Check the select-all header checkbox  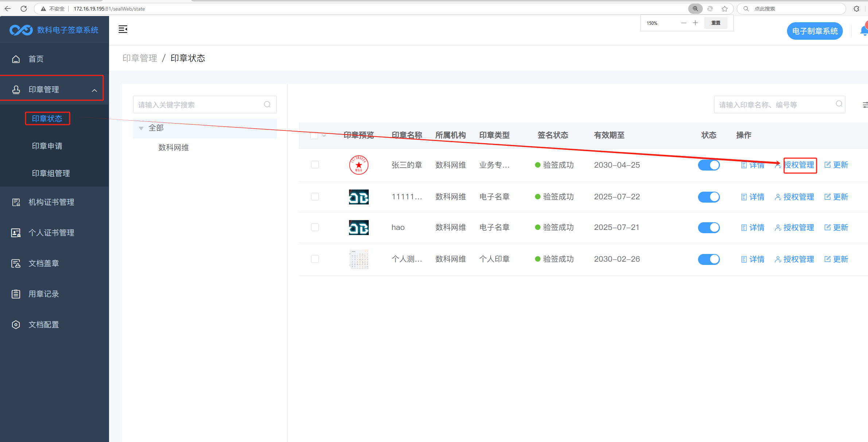(x=314, y=136)
